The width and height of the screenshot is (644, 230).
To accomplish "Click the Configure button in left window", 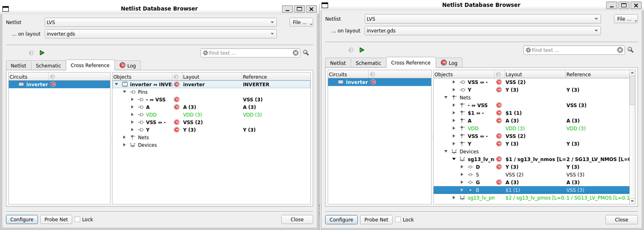I will coord(22,219).
